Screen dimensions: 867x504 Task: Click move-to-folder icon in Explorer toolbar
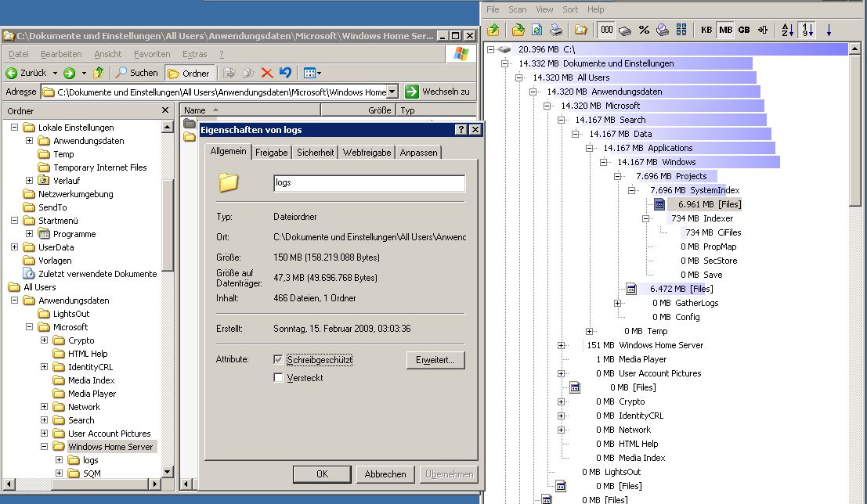click(x=229, y=73)
